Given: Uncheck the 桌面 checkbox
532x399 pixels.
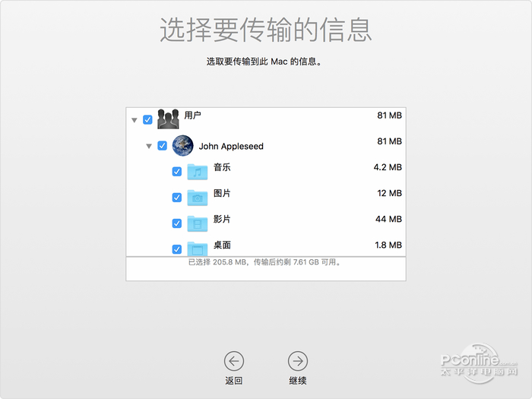Looking at the screenshot, I should pyautogui.click(x=177, y=249).
